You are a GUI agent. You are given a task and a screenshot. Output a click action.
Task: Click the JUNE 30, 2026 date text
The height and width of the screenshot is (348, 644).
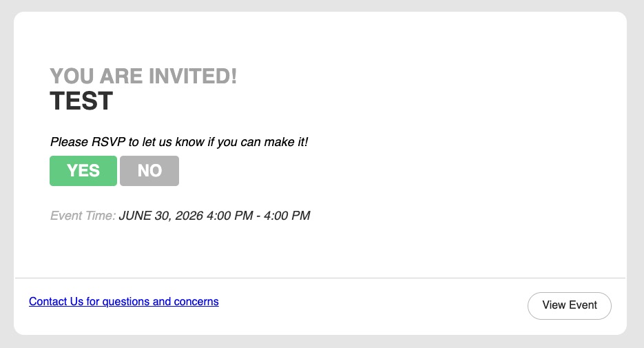161,216
